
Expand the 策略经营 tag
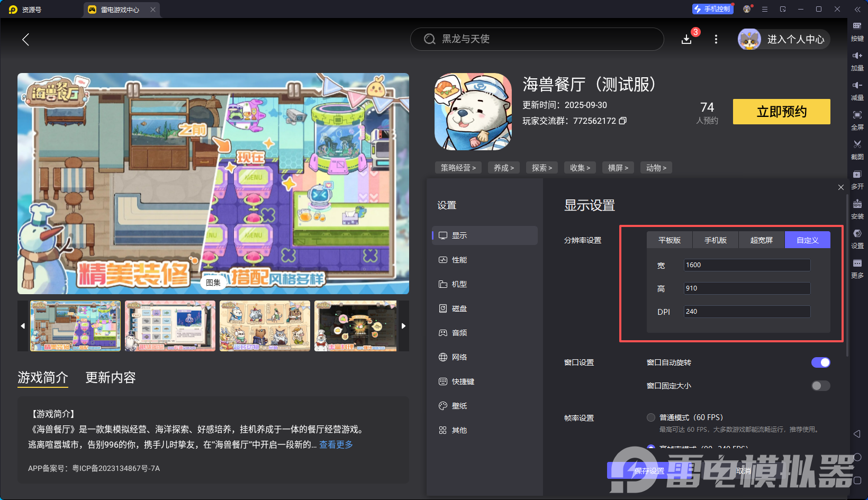click(x=458, y=168)
